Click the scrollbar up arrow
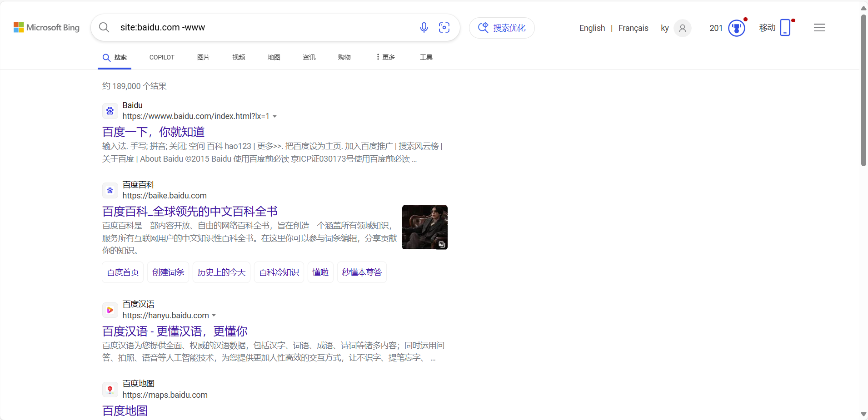 pyautogui.click(x=863, y=8)
